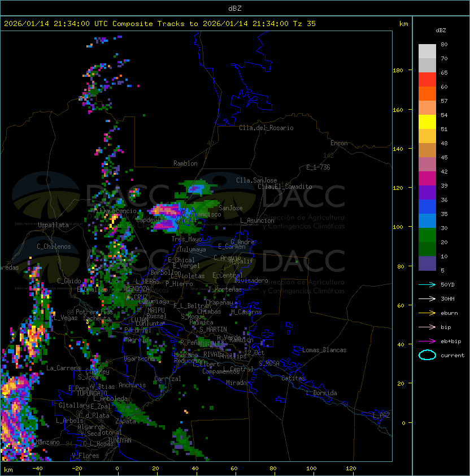The image size is (470, 476).
Task: Click the 120 km horizontal axis tick
Action: point(351,469)
